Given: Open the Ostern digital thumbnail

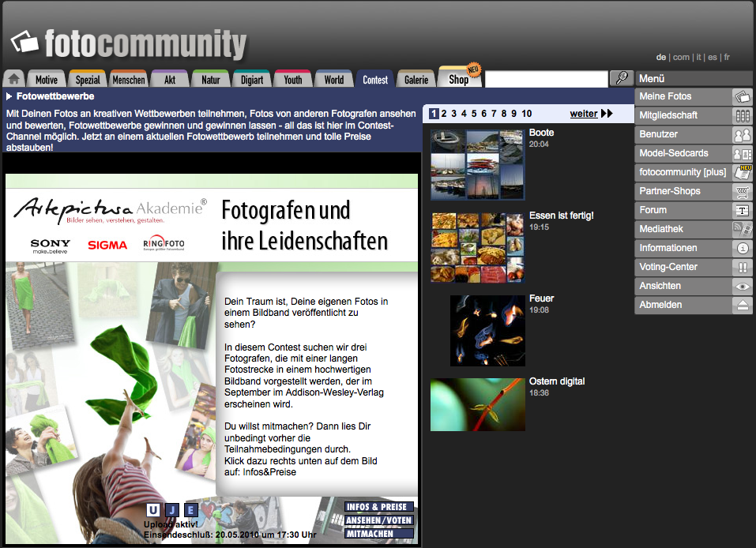Looking at the screenshot, I should coord(478,404).
